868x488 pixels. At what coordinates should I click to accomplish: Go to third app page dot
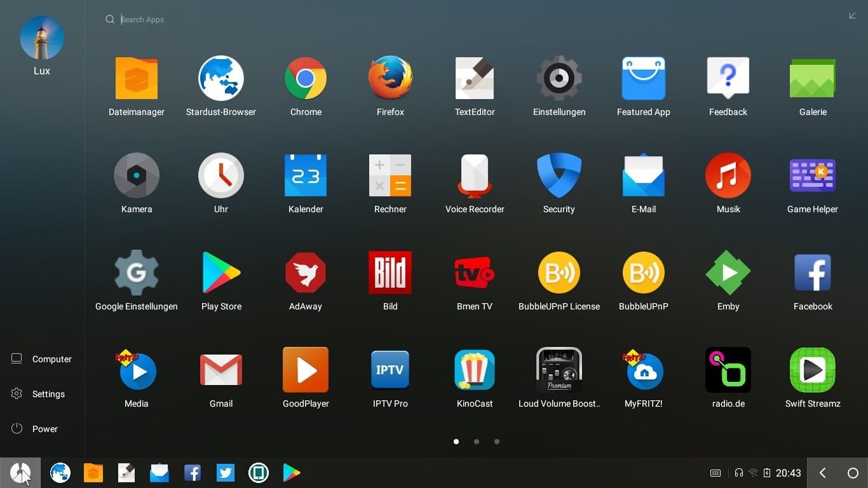coord(497,442)
